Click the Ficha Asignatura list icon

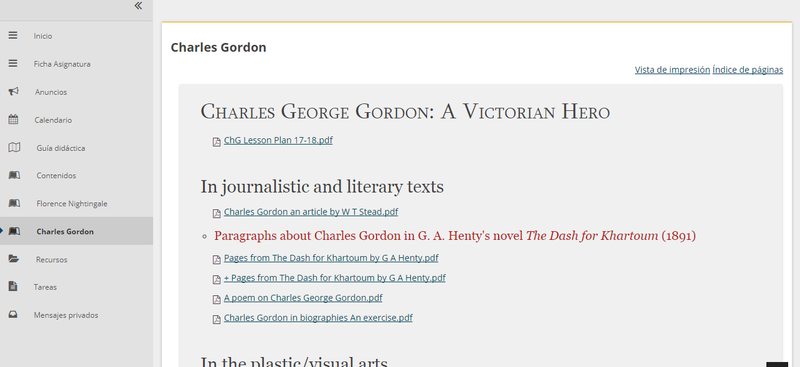(13, 64)
